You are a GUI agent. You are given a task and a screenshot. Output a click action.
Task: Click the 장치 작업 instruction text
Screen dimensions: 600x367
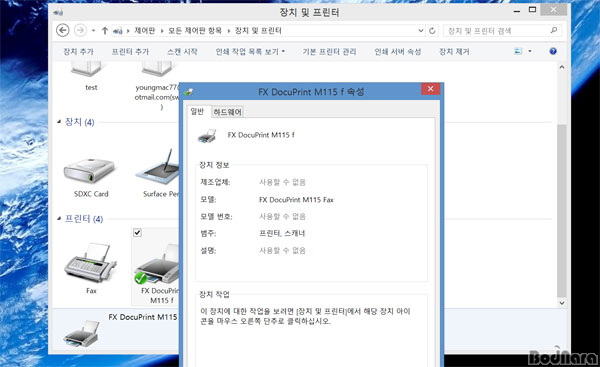[x=305, y=316]
